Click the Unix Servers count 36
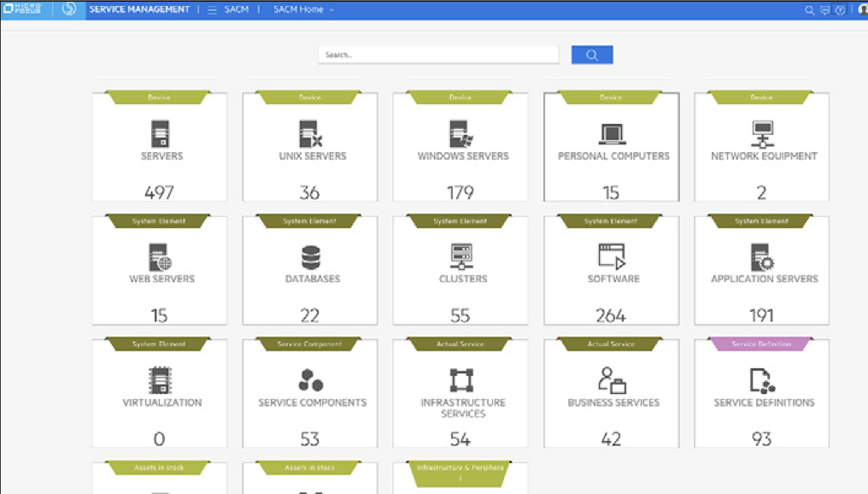The width and height of the screenshot is (868, 494). click(x=310, y=192)
